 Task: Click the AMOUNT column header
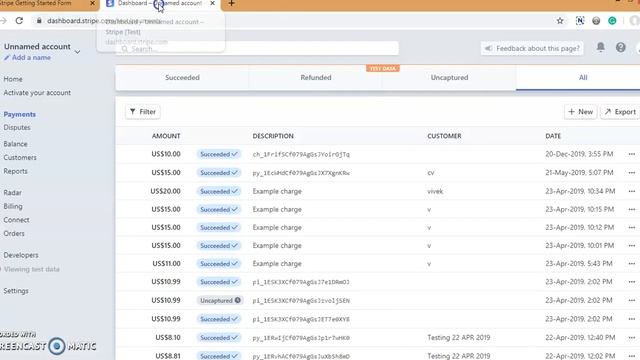(166, 136)
